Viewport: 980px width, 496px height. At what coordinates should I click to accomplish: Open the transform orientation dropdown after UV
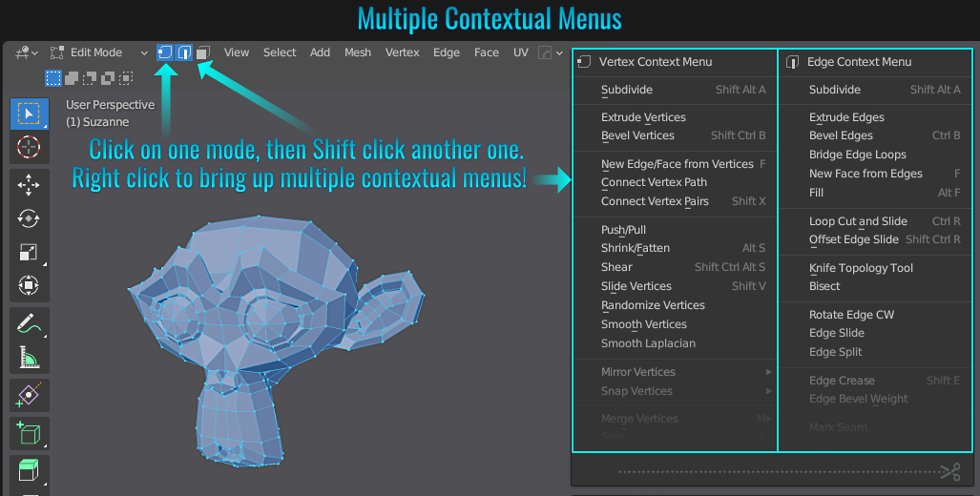(551, 52)
